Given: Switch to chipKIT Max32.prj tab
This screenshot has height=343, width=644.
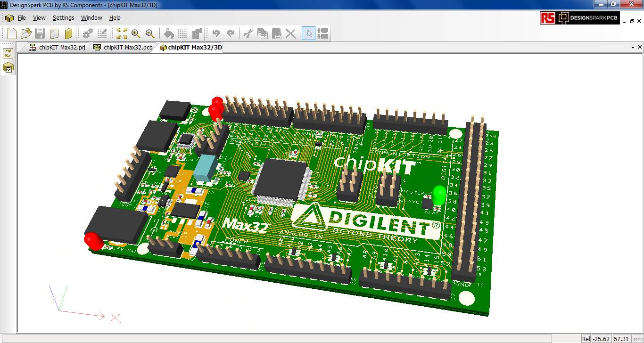Looking at the screenshot, I should [x=57, y=47].
